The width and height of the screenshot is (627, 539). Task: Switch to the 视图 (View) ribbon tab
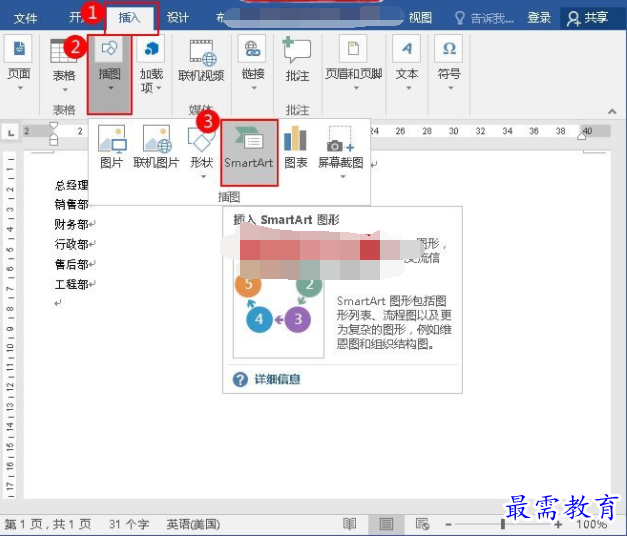(420, 18)
